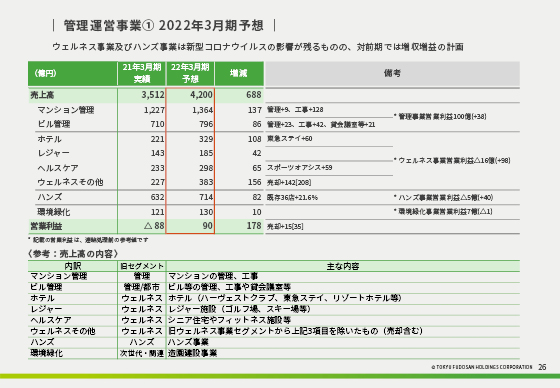560x388 pixels.
Task: Click the value '329' in ホテル row
Action: point(206,139)
